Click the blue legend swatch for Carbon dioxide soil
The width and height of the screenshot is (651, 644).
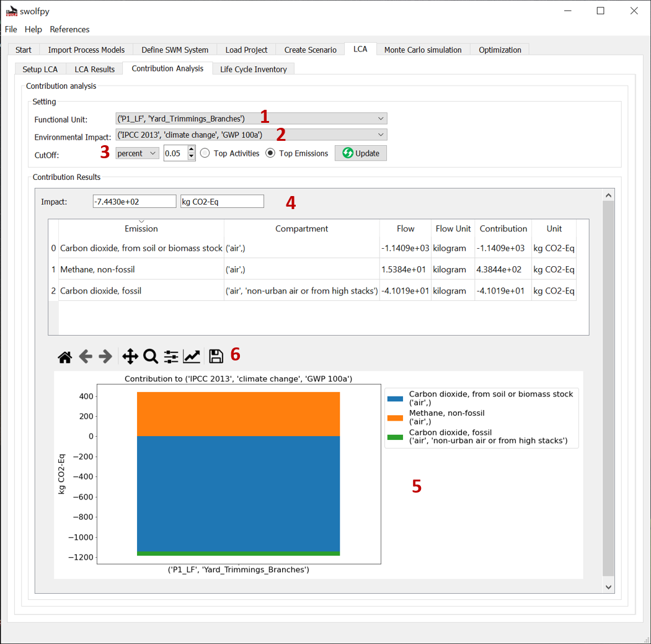tap(395, 398)
